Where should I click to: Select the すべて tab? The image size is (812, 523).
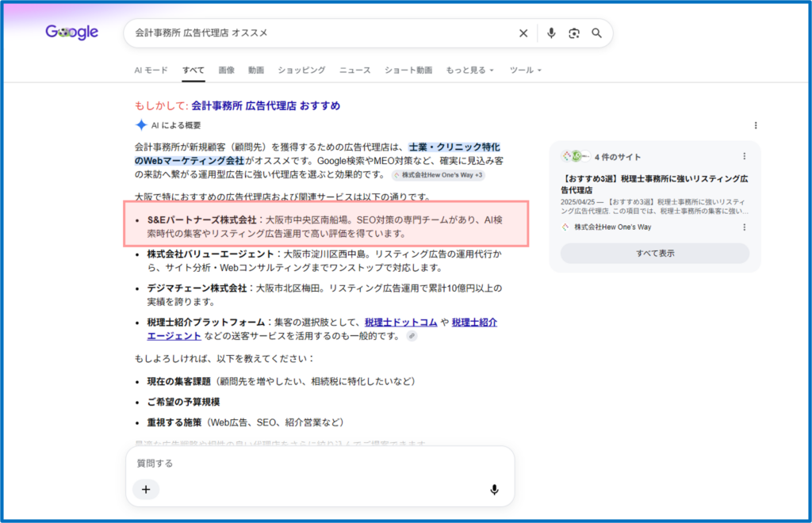[193, 70]
